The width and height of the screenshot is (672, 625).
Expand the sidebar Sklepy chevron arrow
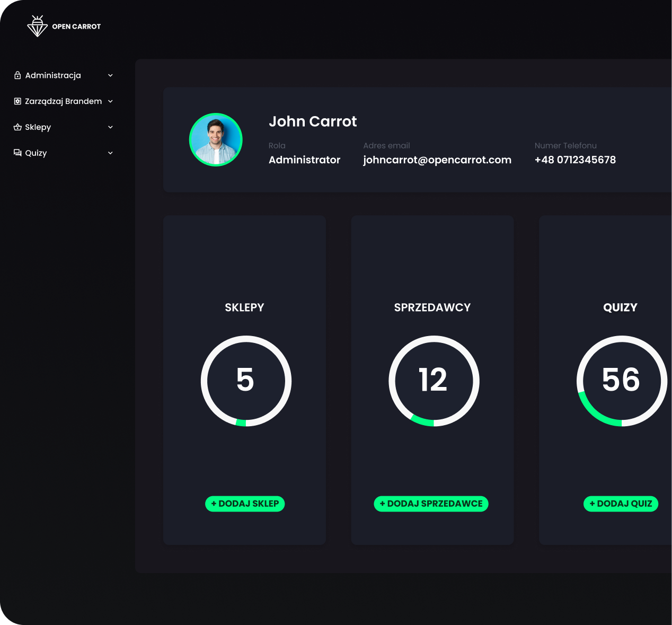coord(110,127)
